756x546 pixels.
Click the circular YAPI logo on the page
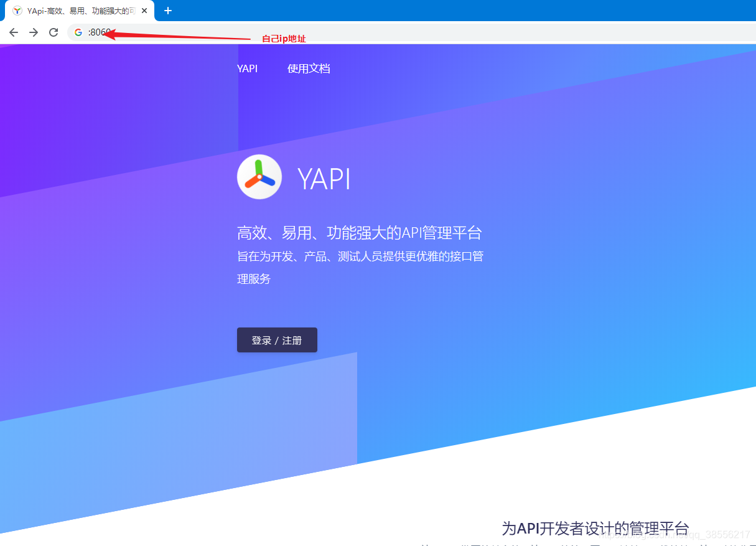[x=259, y=177]
